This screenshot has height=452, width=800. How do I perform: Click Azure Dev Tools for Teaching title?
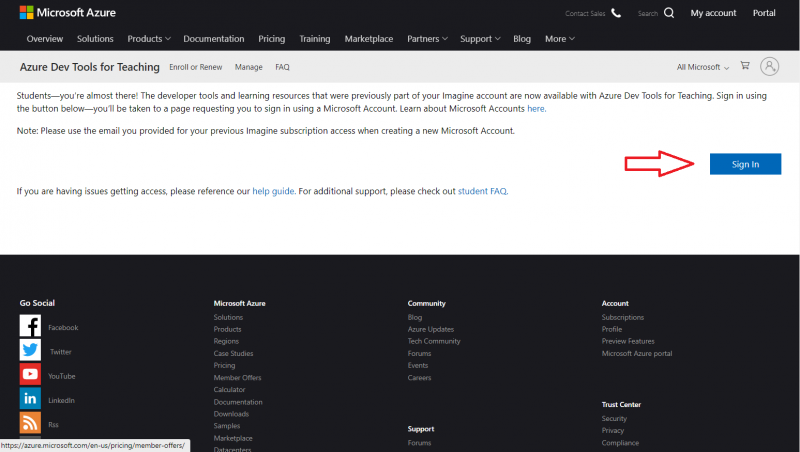tap(90, 67)
